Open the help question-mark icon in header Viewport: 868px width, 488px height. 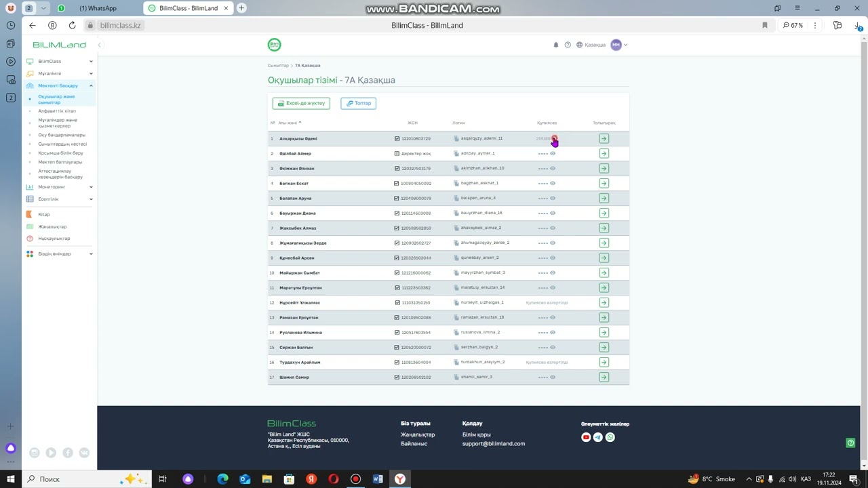(x=568, y=45)
